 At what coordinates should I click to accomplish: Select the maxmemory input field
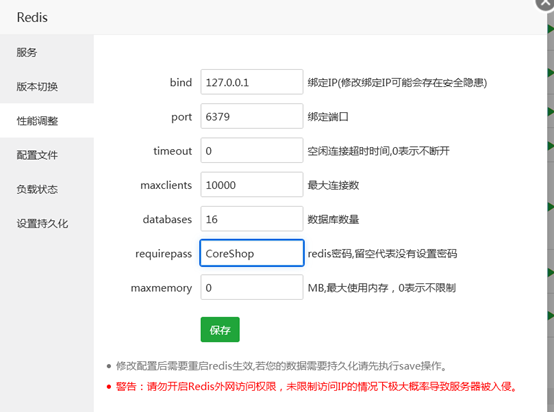[x=252, y=287]
